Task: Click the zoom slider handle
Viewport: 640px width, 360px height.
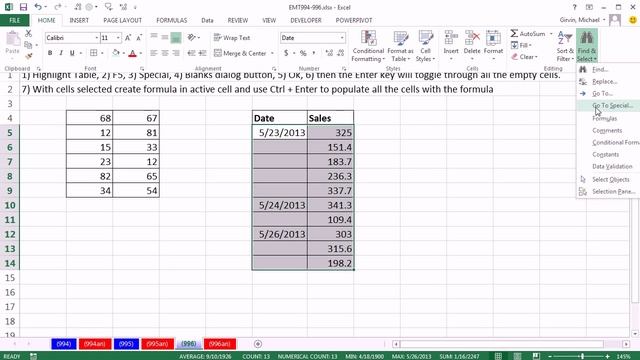Action: click(x=582, y=356)
